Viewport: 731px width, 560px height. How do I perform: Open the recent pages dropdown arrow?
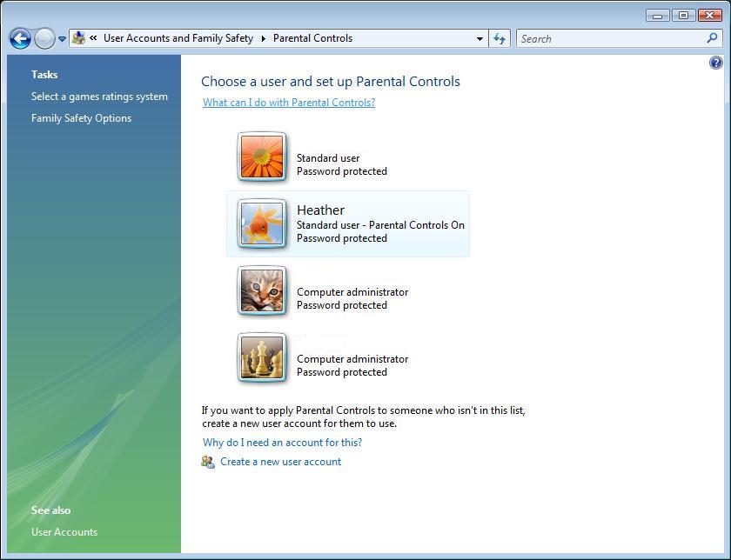62,39
